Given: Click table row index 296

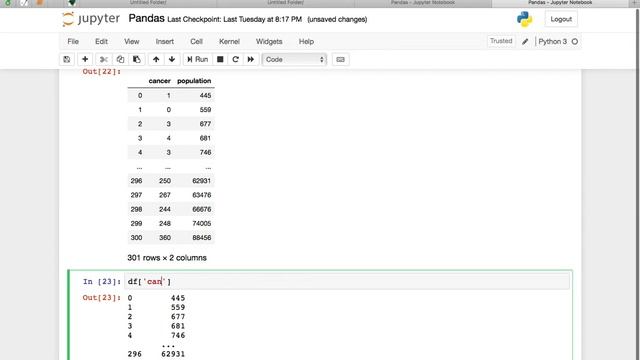Looking at the screenshot, I should click(x=136, y=181).
